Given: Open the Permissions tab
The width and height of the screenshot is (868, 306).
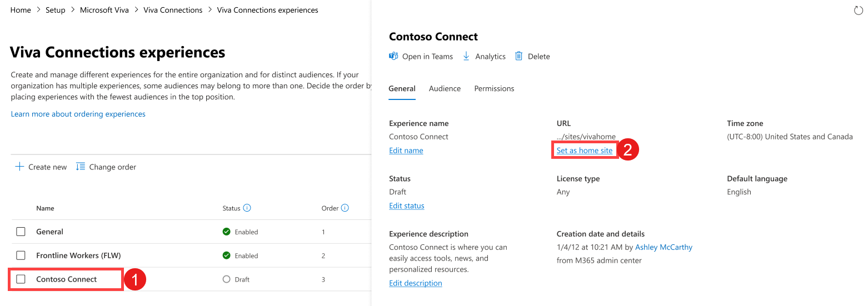Looking at the screenshot, I should coord(494,88).
